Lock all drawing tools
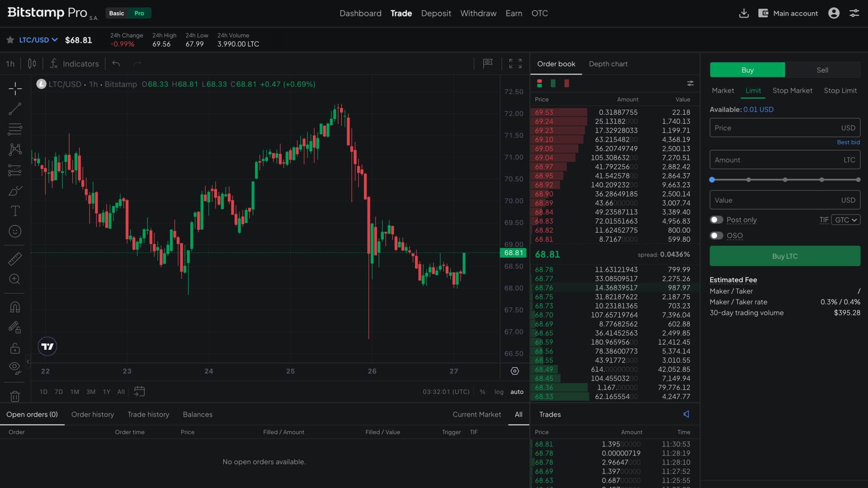The width and height of the screenshot is (868, 488). [x=15, y=348]
